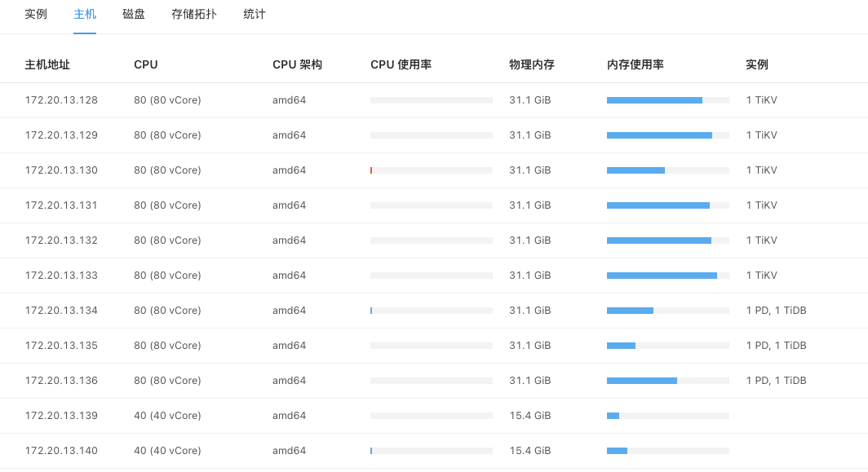The height and width of the screenshot is (472, 868).
Task: Click 1 TiKV instance of 172.20.13.133
Action: click(762, 276)
